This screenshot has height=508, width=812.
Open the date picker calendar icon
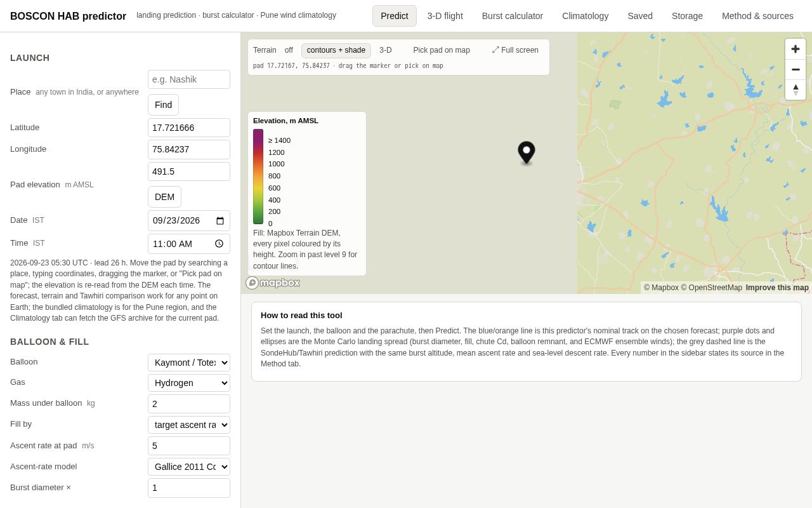coord(220,221)
